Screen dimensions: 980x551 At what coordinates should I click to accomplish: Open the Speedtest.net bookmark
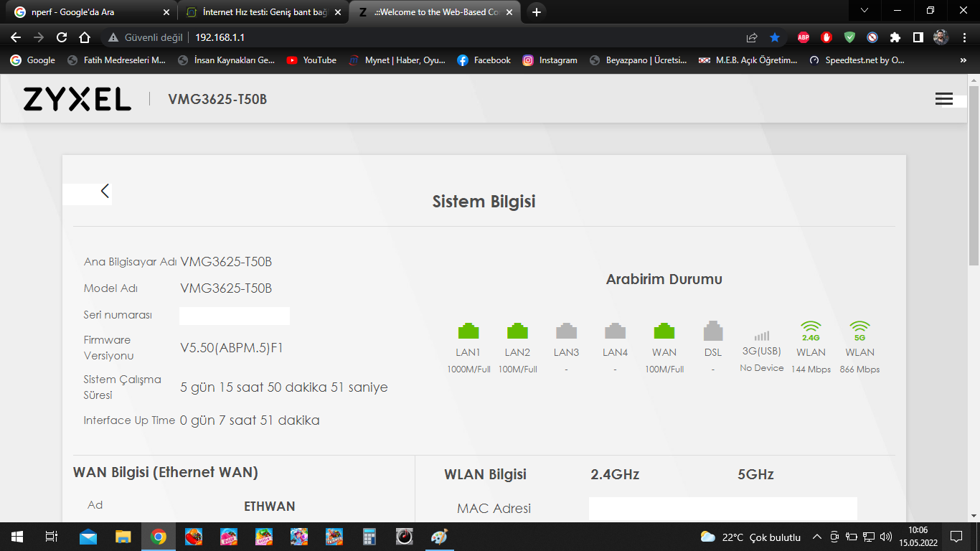point(857,60)
